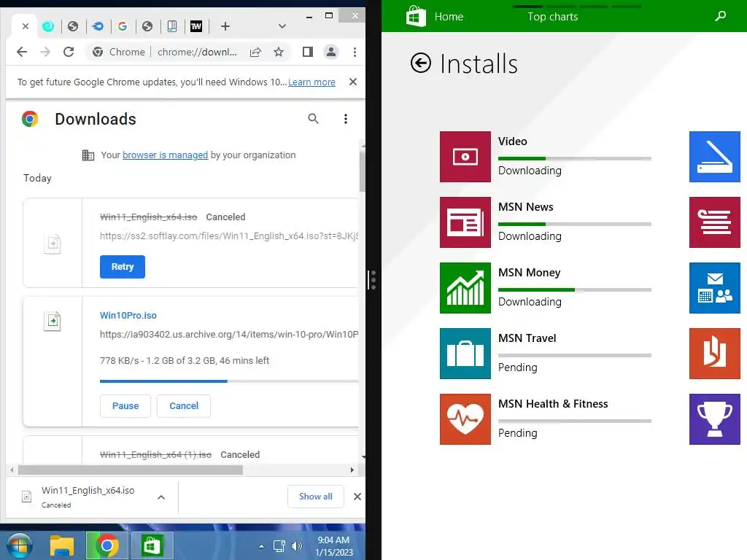Expand the download shelf item chevron
This screenshot has width=747, height=560.
point(161,497)
